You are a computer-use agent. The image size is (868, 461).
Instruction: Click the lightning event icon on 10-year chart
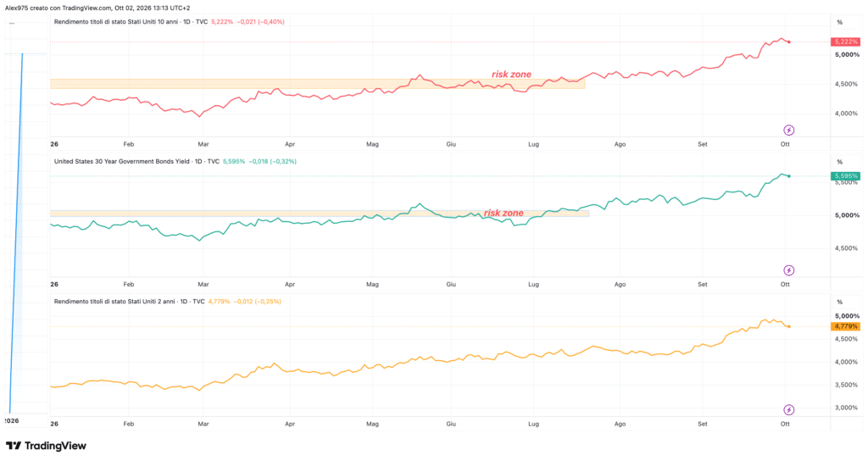pyautogui.click(x=789, y=130)
